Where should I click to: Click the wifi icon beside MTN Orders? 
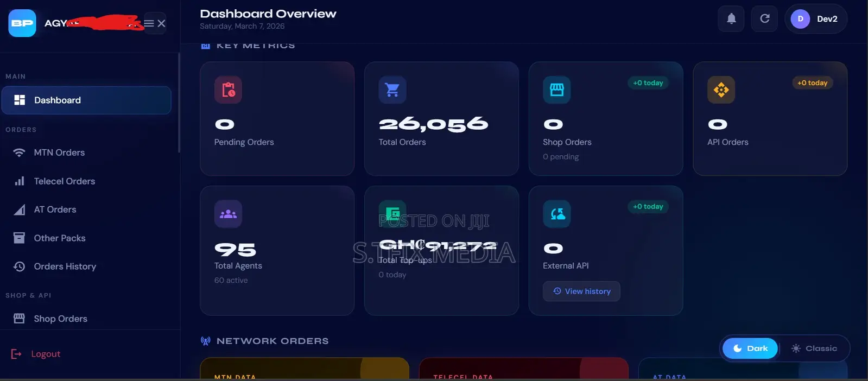coord(19,153)
